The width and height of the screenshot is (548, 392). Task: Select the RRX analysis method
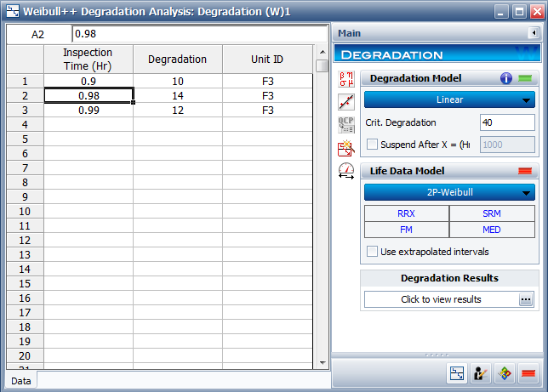pos(407,213)
